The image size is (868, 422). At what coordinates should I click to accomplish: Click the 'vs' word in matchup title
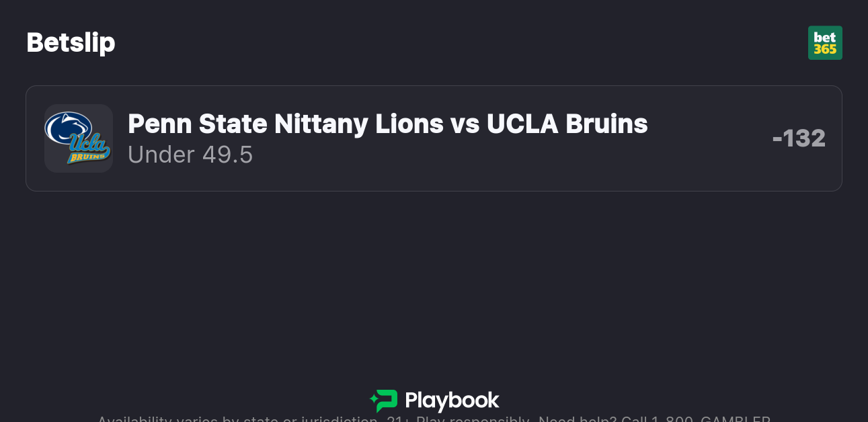tap(465, 124)
